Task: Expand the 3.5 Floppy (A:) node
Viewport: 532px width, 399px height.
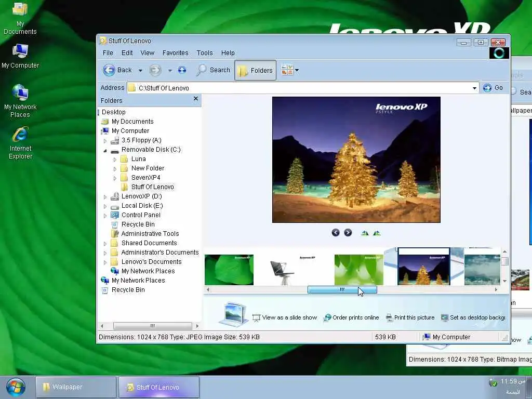Action: (x=105, y=140)
